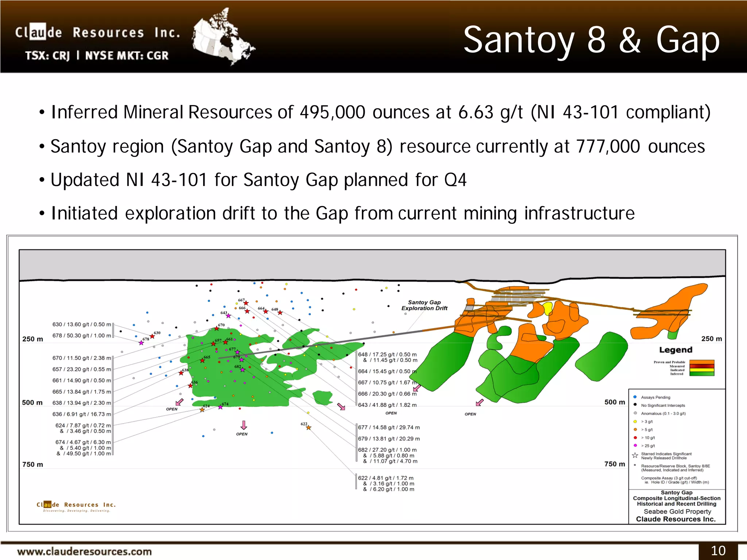Screen dimensions: 747x560
Task: Click the magenta star marker labeled 682
Action: coord(243,370)
